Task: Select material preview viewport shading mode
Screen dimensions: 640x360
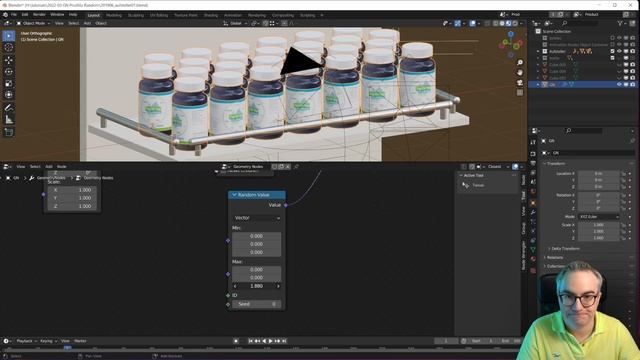Action: pos(509,23)
